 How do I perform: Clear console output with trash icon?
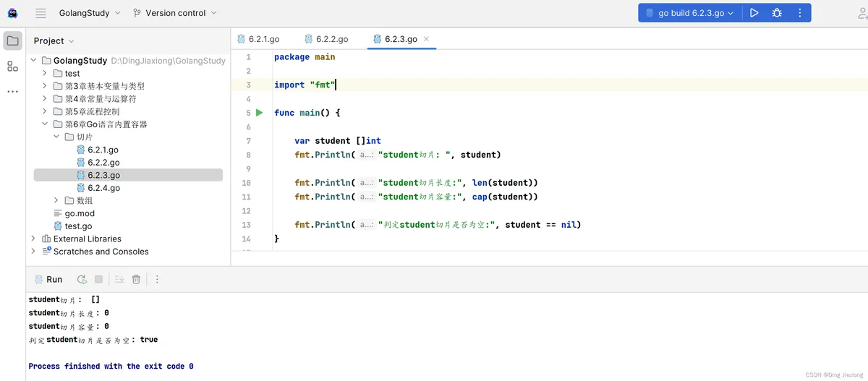point(136,279)
